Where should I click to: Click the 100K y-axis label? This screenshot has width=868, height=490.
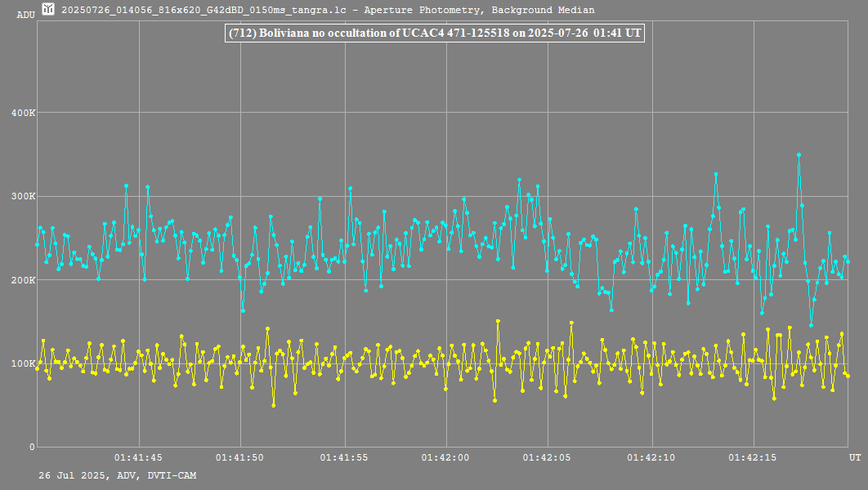pyautogui.click(x=23, y=363)
